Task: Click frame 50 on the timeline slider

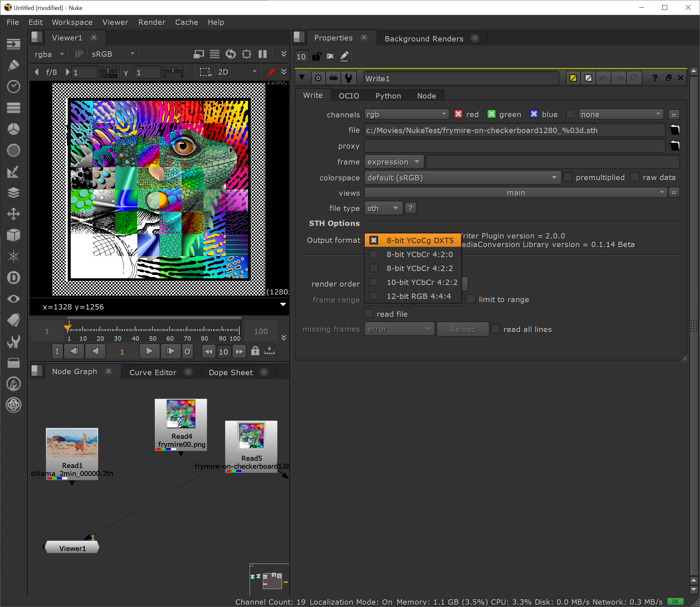Action: tap(153, 330)
